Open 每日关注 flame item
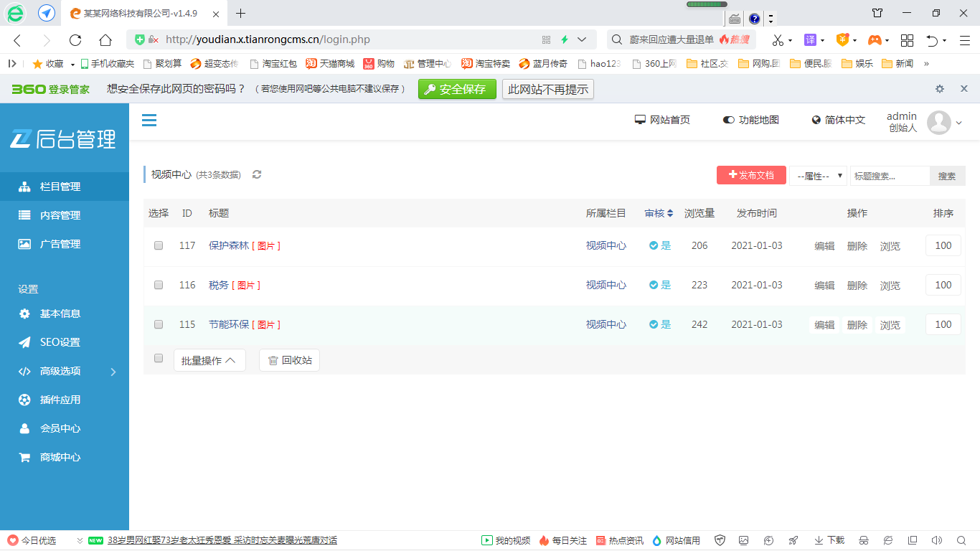Viewport: 980px width, 551px height. [x=563, y=540]
